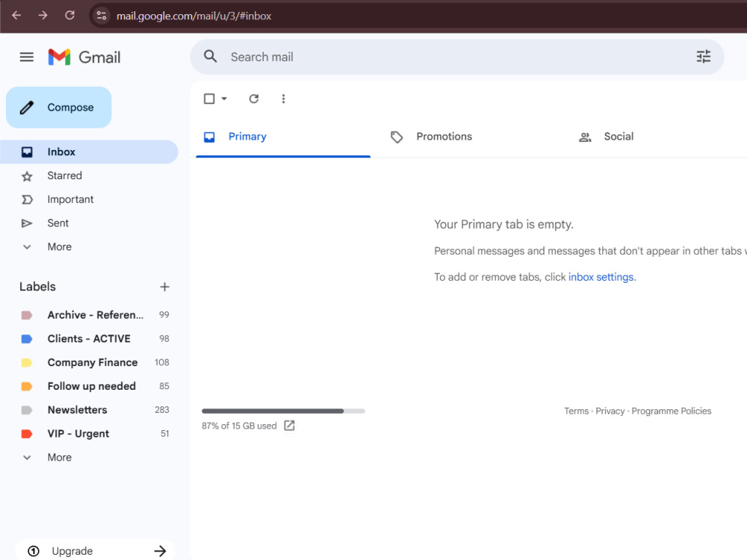Click into the Search mail field
The height and width of the screenshot is (560, 747).
point(457,57)
